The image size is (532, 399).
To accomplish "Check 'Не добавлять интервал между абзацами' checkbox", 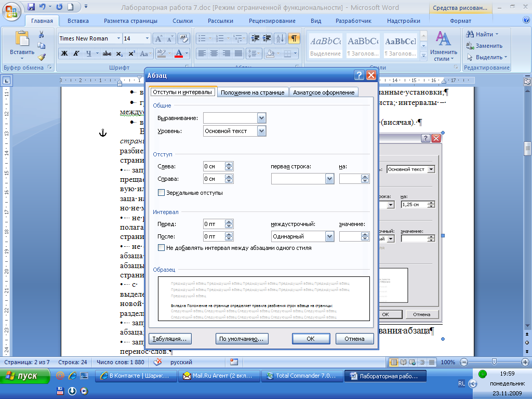I will tap(162, 248).
